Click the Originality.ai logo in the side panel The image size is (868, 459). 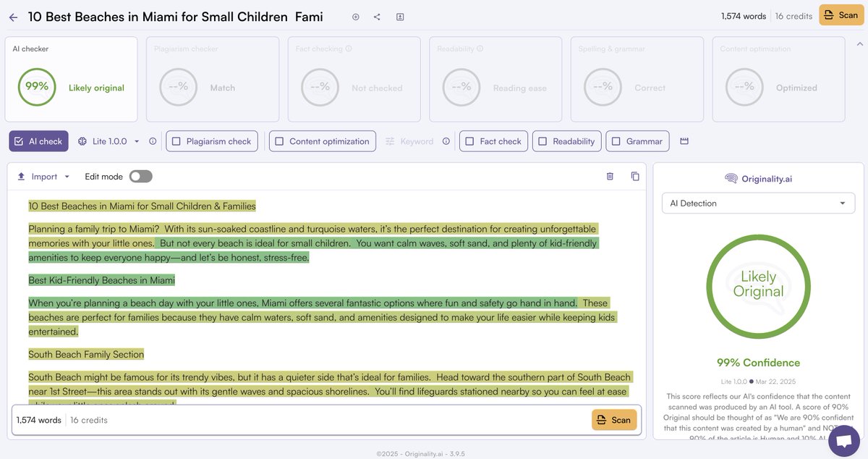(758, 179)
